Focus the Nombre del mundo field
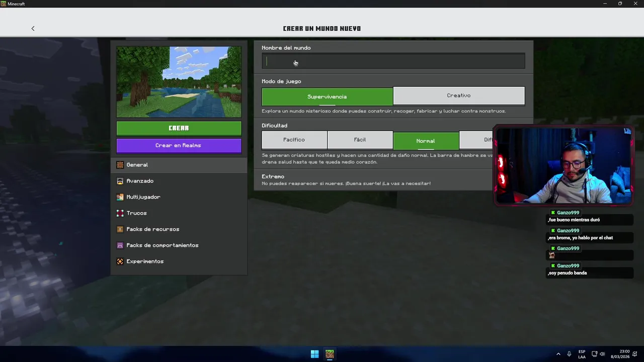Screen dimensions: 644x362 click(x=393, y=61)
